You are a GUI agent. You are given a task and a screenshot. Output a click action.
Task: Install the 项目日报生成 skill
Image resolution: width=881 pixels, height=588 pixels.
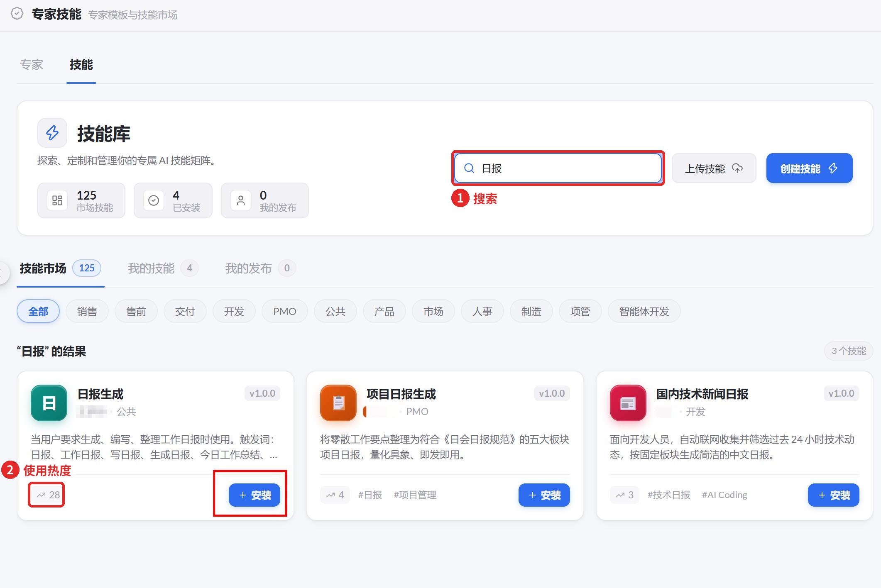[544, 495]
